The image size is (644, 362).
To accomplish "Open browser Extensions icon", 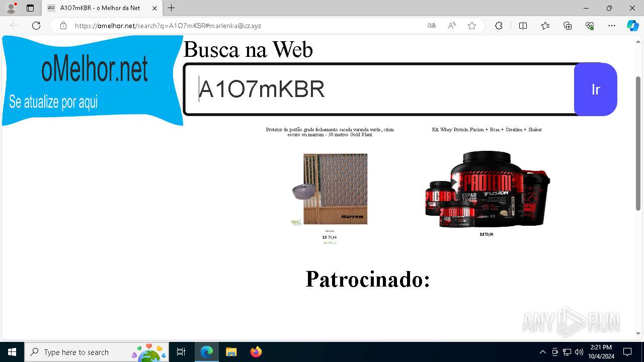I will click(x=499, y=26).
